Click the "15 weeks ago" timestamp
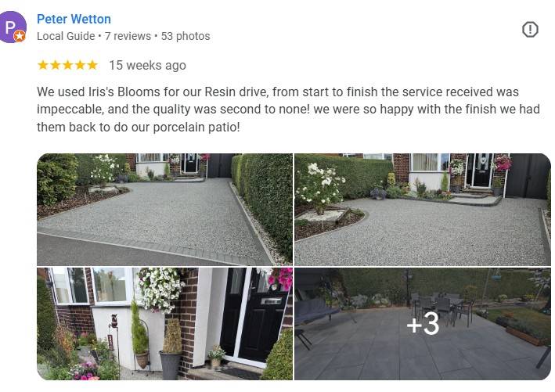555x392 pixels. [x=147, y=65]
